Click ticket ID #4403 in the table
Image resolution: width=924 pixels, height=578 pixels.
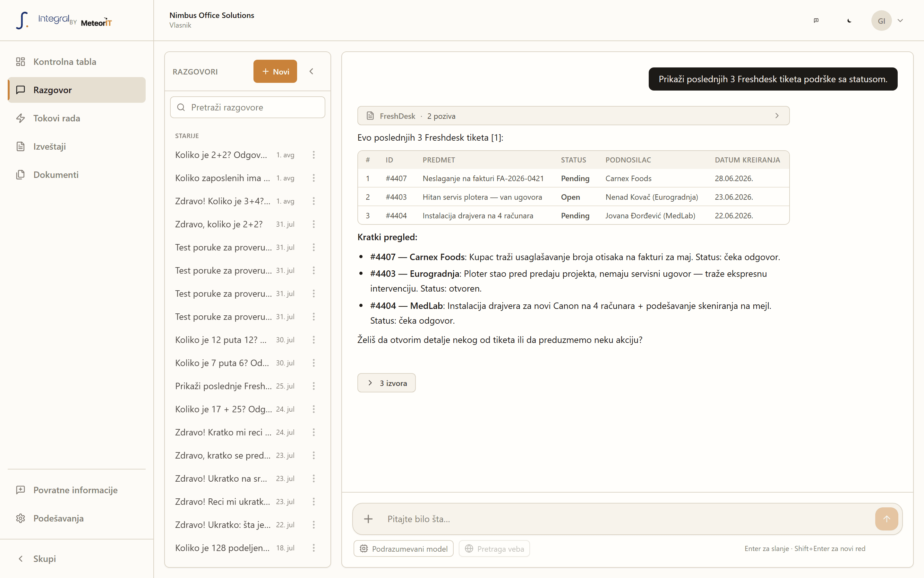pyautogui.click(x=396, y=197)
